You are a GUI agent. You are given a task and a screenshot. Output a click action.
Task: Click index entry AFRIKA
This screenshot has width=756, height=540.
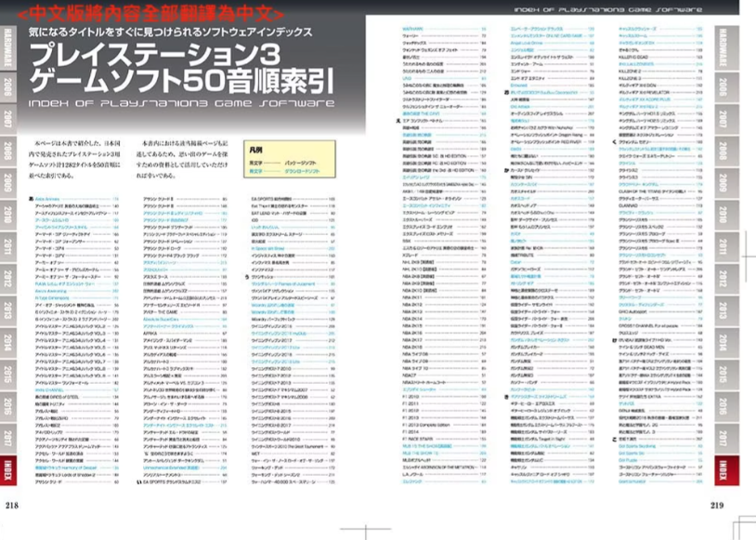pos(150,334)
